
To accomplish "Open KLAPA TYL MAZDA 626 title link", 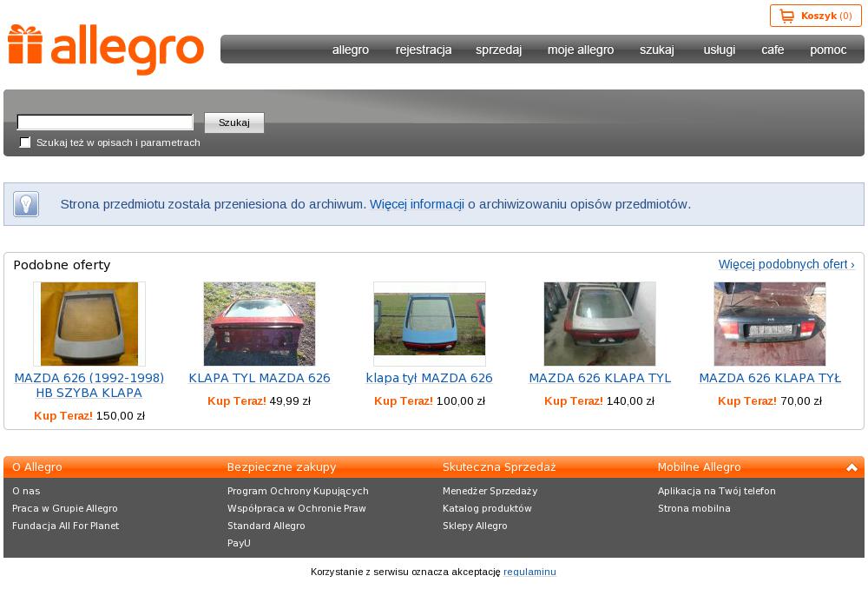I will tap(259, 378).
